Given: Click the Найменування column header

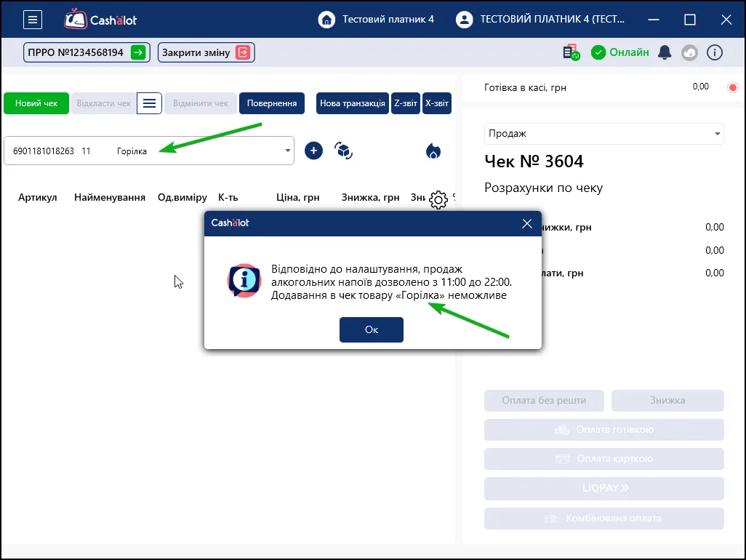Looking at the screenshot, I should 110,197.
